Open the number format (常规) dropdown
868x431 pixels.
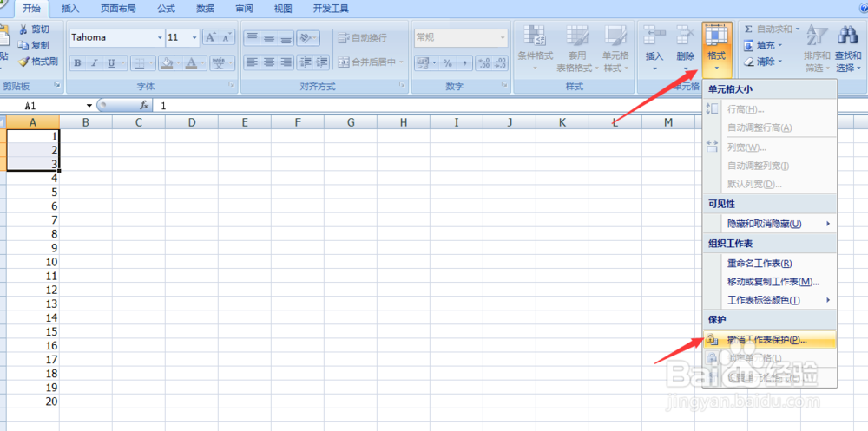[x=503, y=37]
